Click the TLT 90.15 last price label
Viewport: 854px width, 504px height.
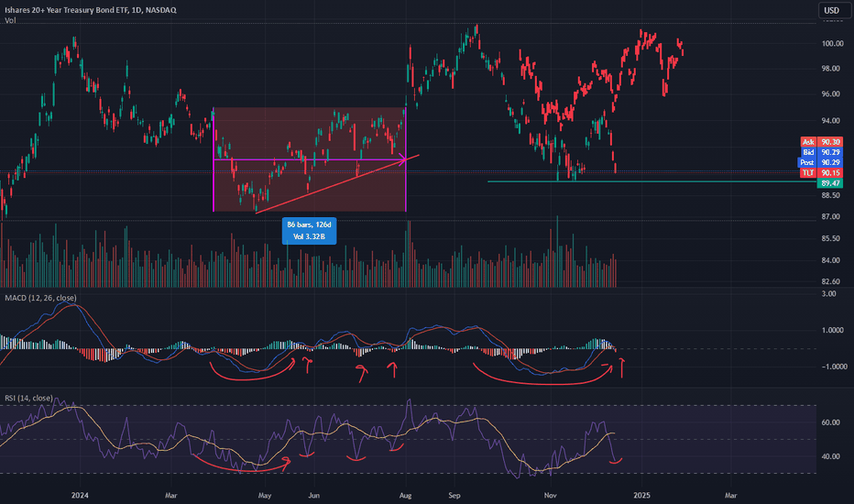(x=821, y=172)
